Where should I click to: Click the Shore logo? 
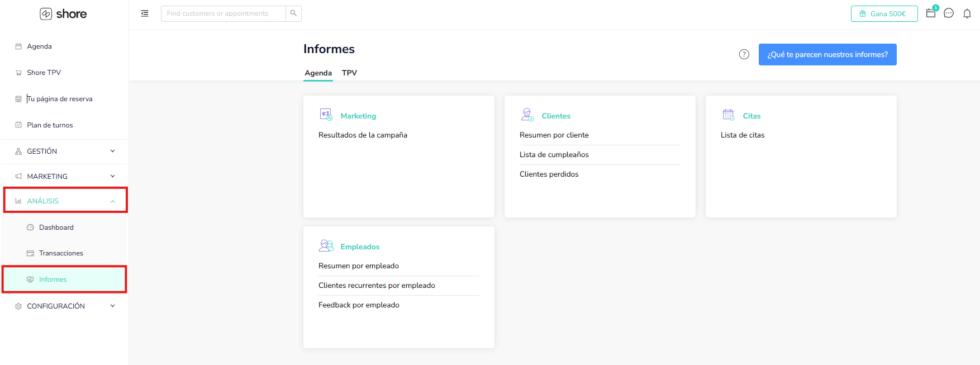[x=63, y=14]
